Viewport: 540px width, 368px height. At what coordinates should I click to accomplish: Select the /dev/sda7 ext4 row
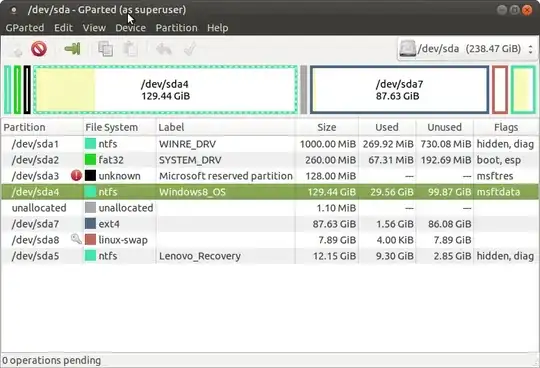pyautogui.click(x=270, y=224)
